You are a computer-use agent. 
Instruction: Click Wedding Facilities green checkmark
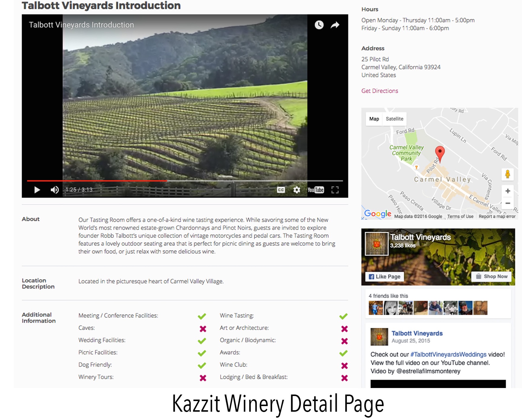tap(202, 341)
